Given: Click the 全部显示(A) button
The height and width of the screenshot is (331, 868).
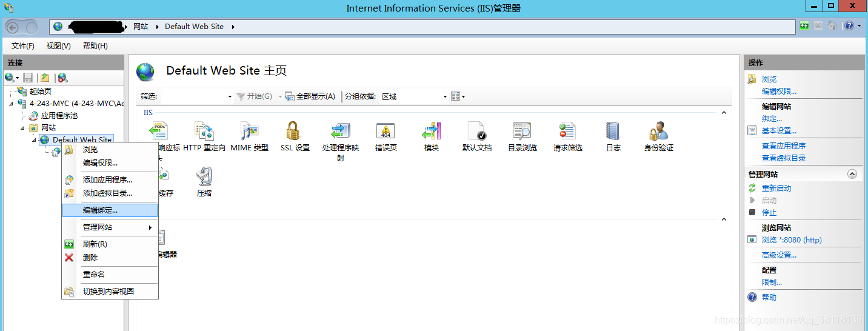Looking at the screenshot, I should [x=310, y=96].
